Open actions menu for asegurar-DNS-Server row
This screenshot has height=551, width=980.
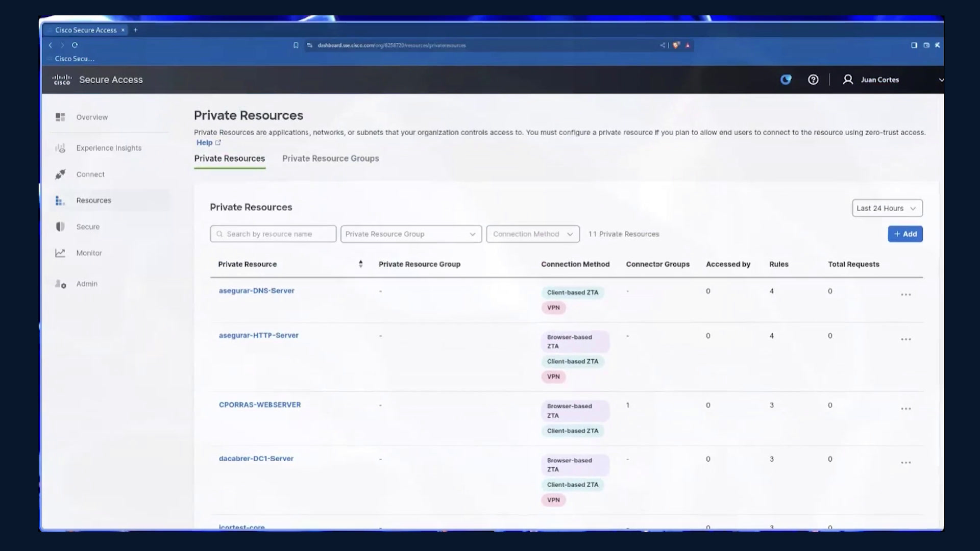pos(906,295)
